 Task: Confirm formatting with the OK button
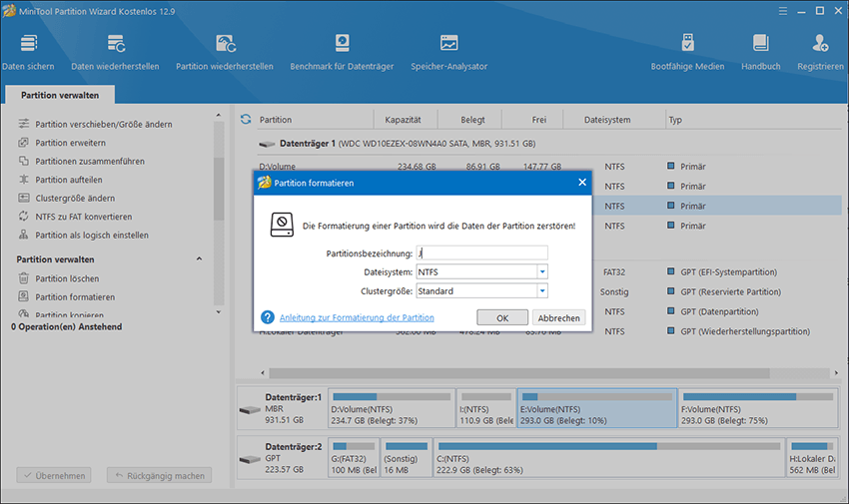tap(502, 318)
